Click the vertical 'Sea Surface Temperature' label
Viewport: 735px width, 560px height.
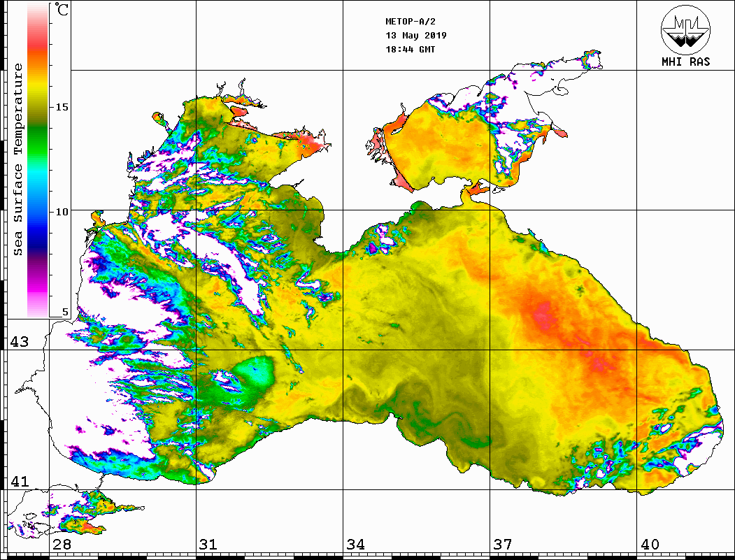18,159
